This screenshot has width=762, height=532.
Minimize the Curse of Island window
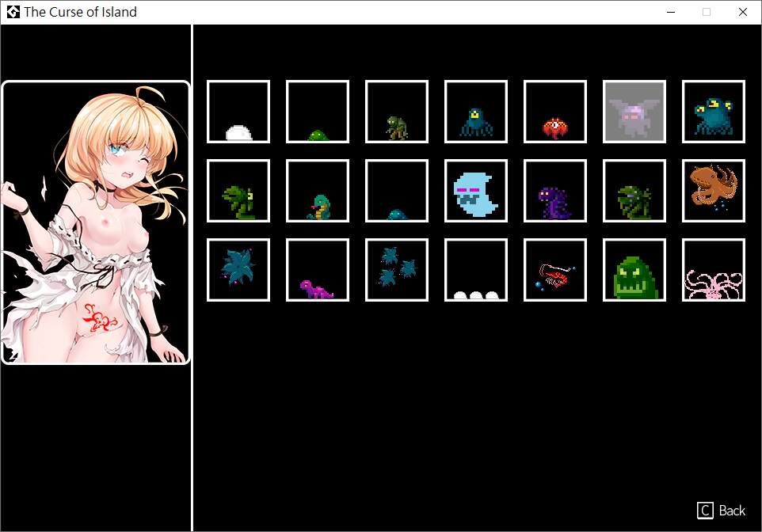coord(671,12)
